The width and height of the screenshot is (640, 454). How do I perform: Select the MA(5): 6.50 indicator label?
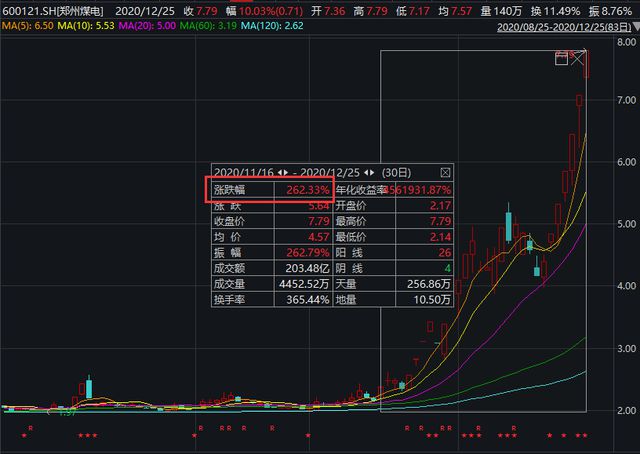(27, 26)
